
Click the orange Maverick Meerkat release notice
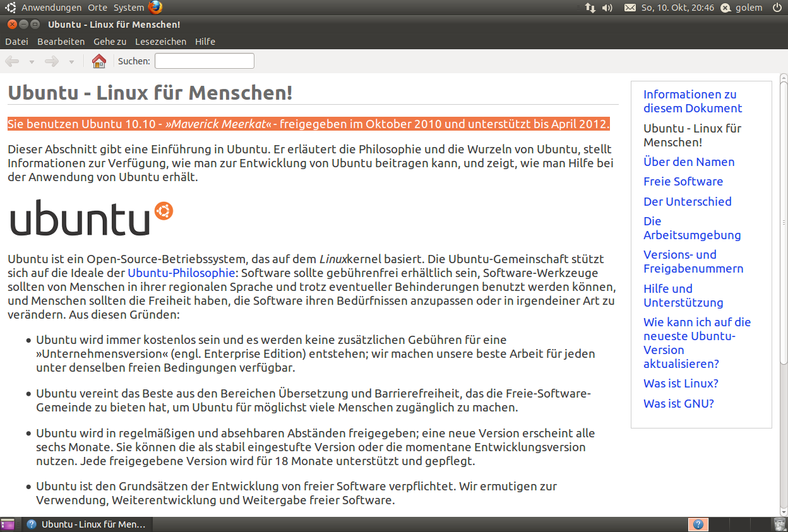(309, 124)
